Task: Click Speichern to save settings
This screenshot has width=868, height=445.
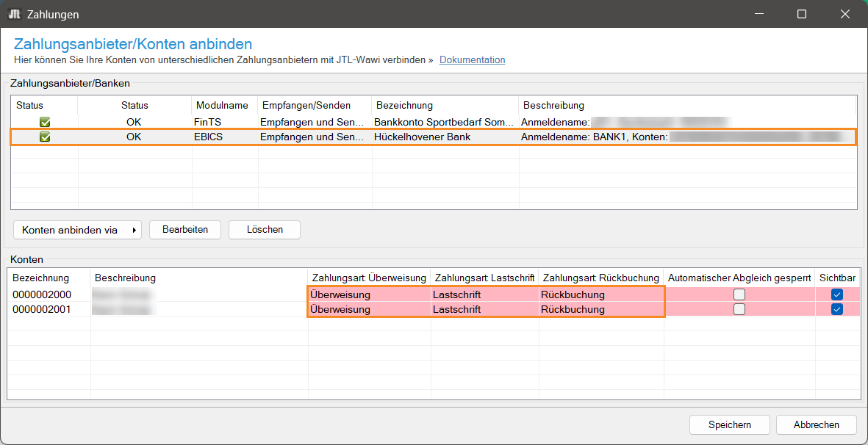Action: click(x=729, y=424)
